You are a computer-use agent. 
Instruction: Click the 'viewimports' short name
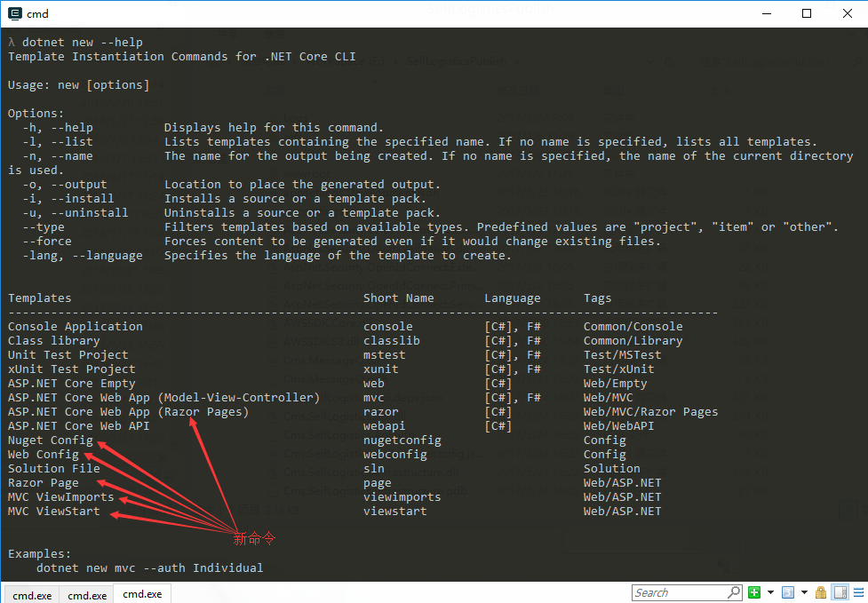coord(402,497)
